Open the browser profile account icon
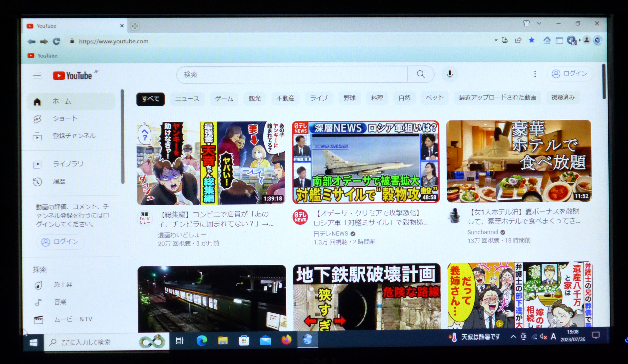This screenshot has width=628, height=364. (587, 40)
